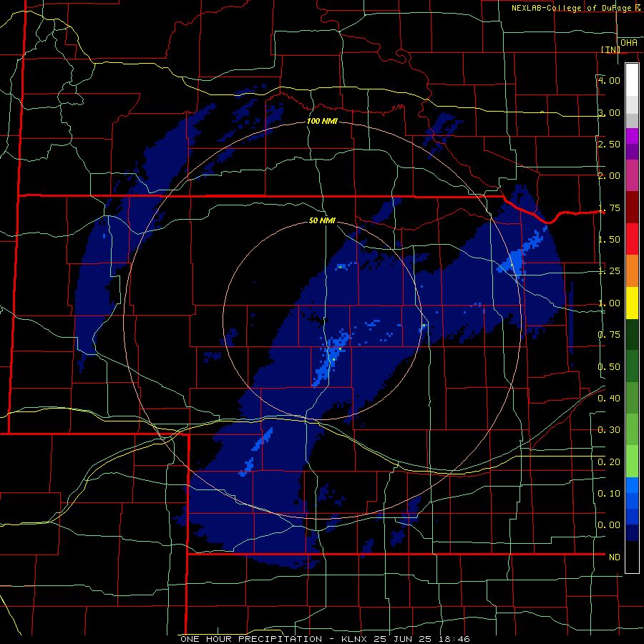This screenshot has width=644, height=644.
Task: Click the ND legend label
Action: pyautogui.click(x=615, y=557)
